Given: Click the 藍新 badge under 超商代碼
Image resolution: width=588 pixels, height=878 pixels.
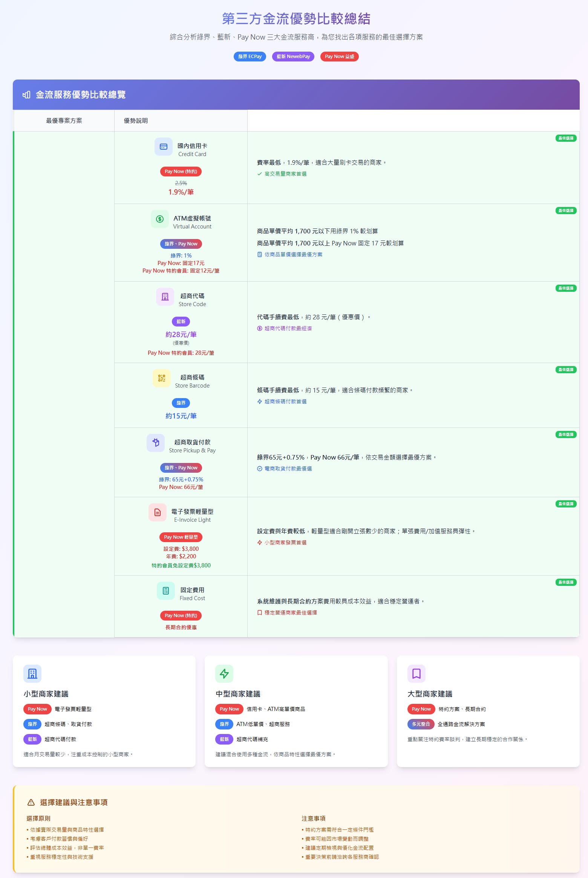Looking at the screenshot, I should [181, 322].
